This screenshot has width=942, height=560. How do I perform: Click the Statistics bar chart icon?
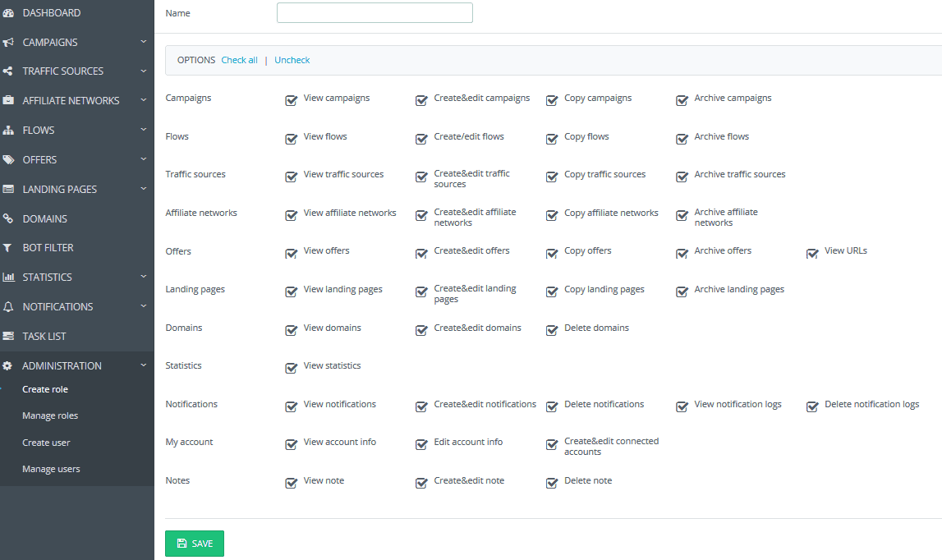[x=8, y=277]
